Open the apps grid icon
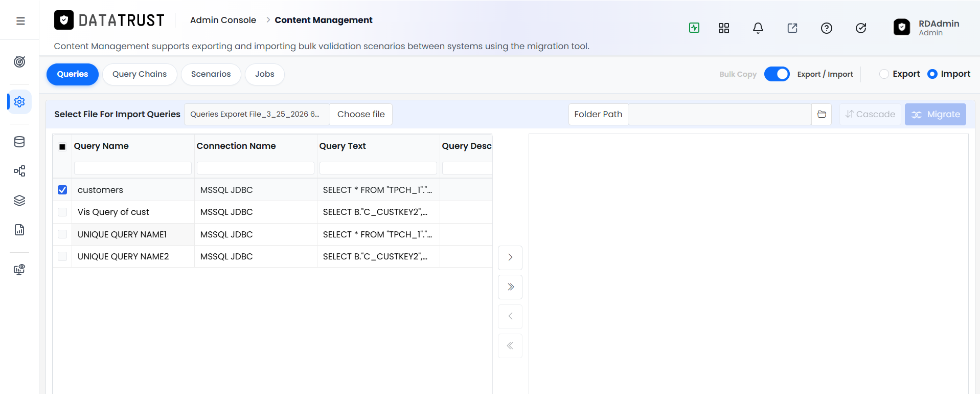980x394 pixels. click(724, 28)
